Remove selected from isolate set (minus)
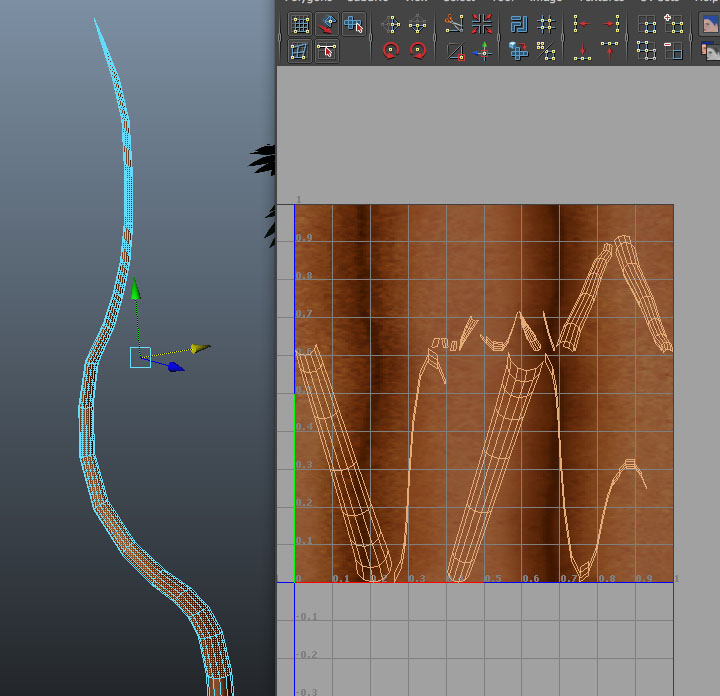Image resolution: width=720 pixels, height=696 pixels. [673, 51]
